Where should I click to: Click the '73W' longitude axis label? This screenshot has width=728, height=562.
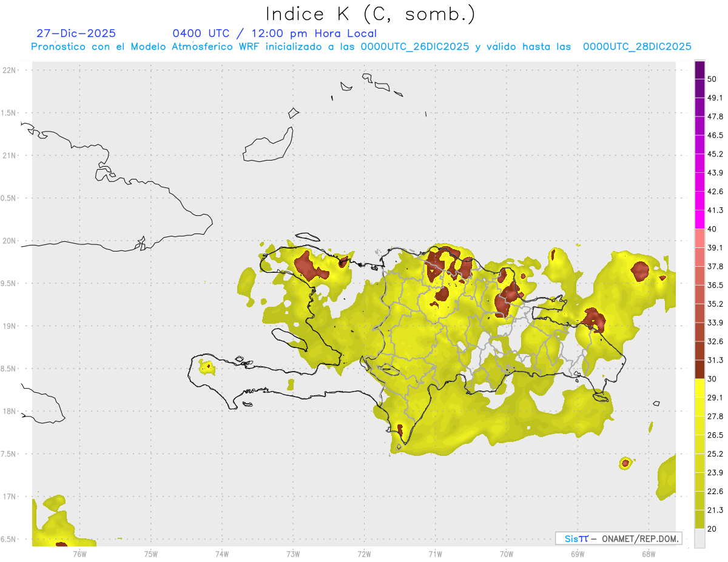tap(293, 554)
